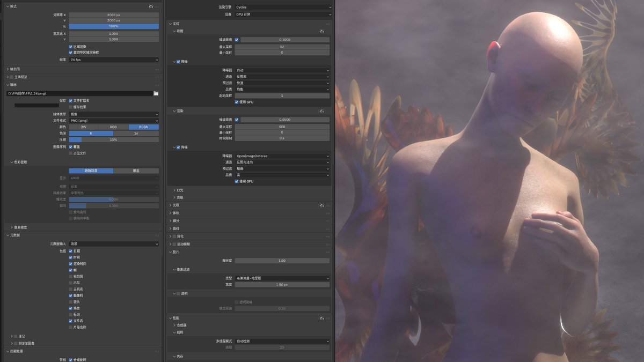Toggle viewport 降噪 checkbox under 视图
The image size is (644, 362).
(x=179, y=62)
